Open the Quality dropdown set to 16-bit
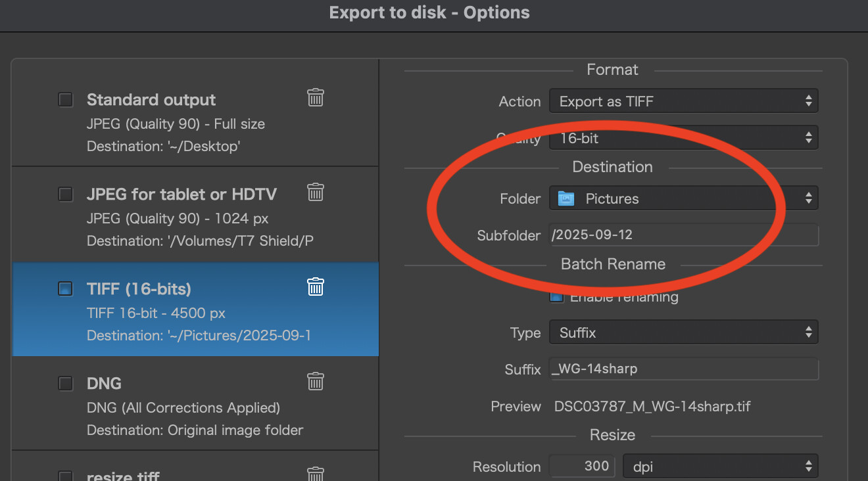This screenshot has height=481, width=868. (x=683, y=139)
